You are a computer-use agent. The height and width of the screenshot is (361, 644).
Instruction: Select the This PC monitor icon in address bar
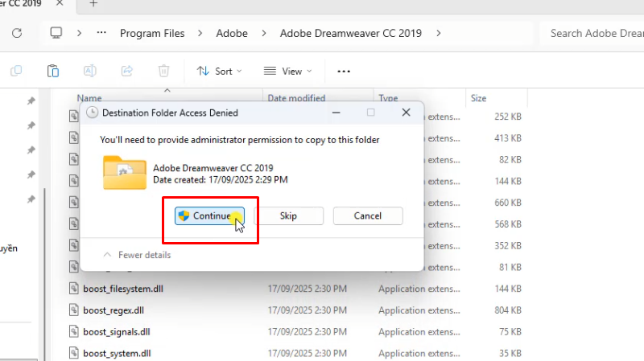point(56,33)
